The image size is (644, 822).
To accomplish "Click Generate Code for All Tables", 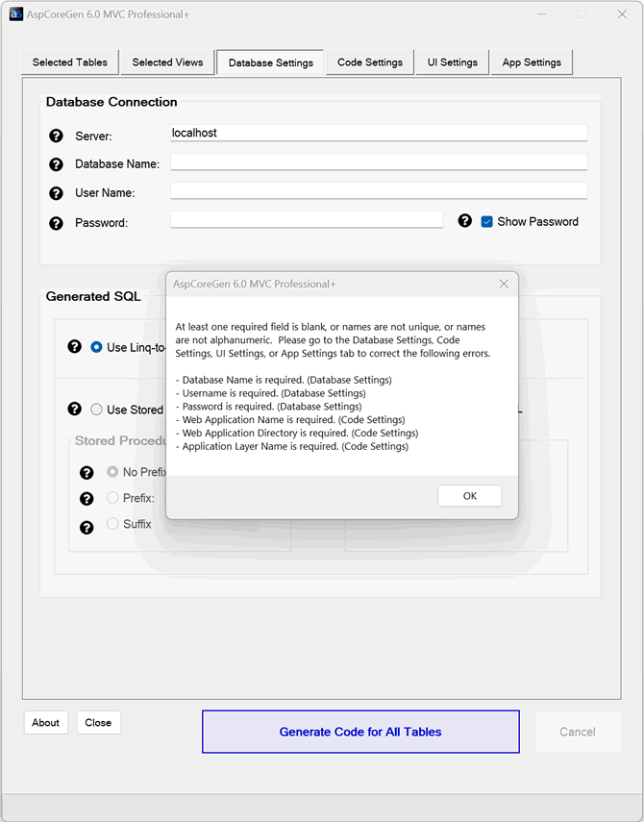I will 360,732.
